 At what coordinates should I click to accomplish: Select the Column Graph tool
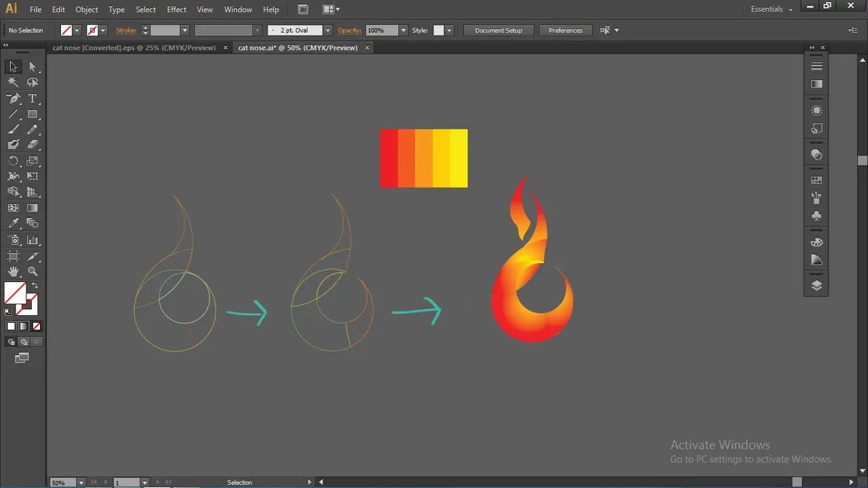point(33,240)
